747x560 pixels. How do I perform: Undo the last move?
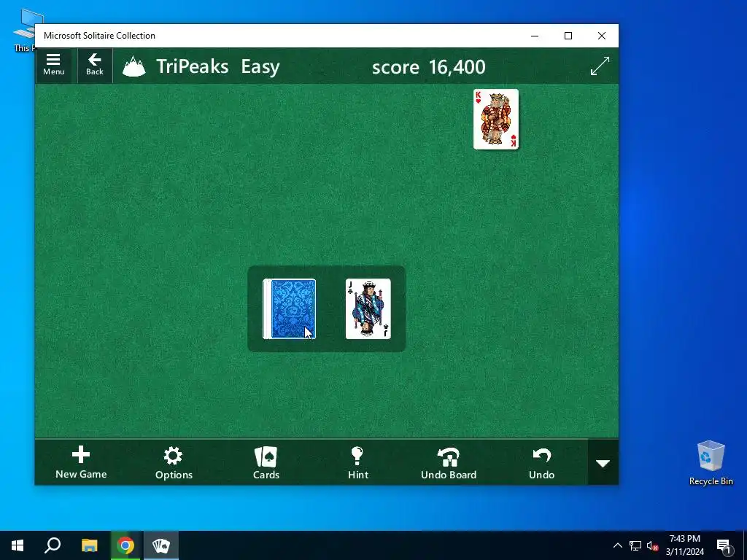[542, 462]
